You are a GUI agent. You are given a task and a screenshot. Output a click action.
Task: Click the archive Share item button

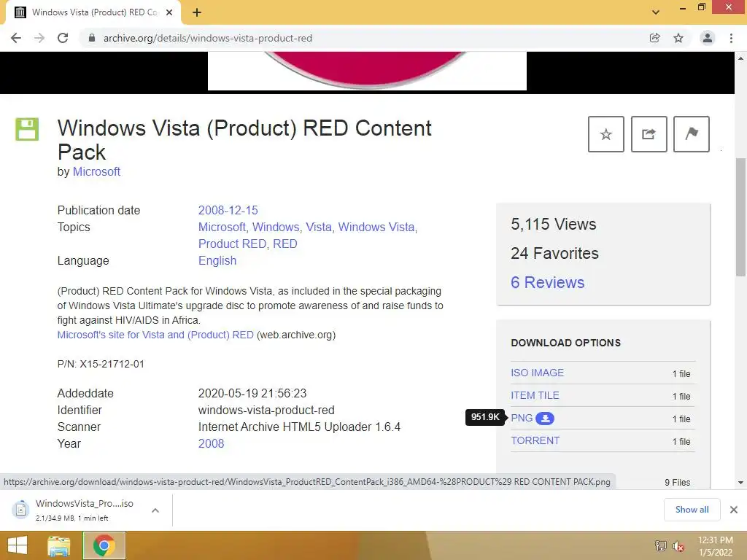[x=649, y=134]
